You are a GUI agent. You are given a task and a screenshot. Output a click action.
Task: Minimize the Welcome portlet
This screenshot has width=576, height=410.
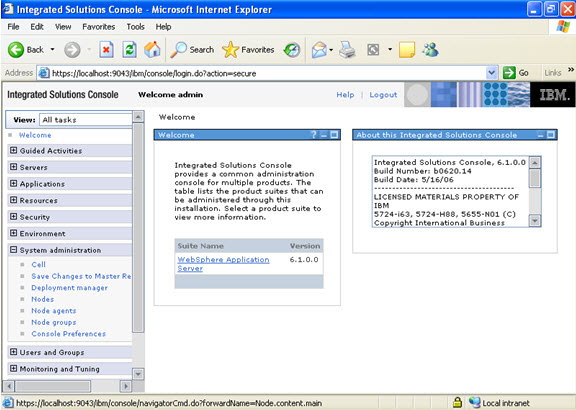pyautogui.click(x=324, y=135)
